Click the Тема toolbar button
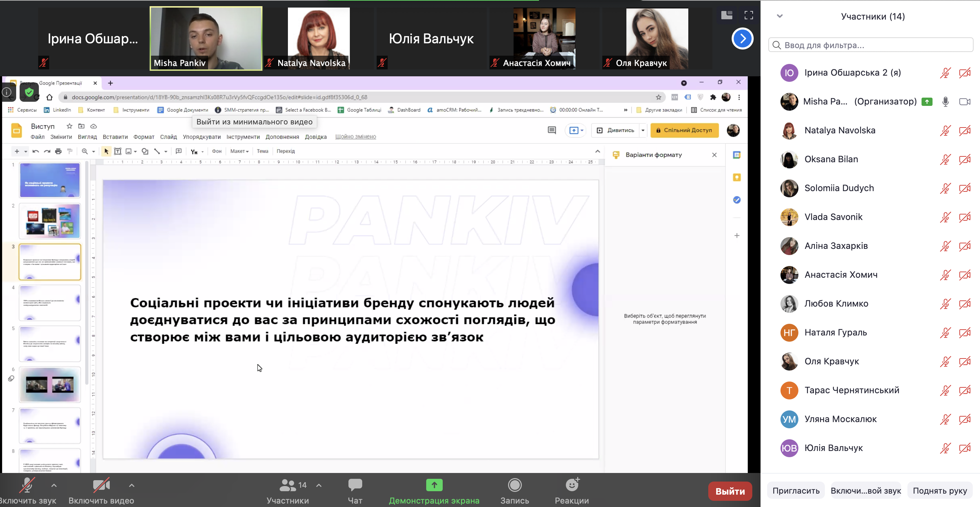Image resolution: width=980 pixels, height=507 pixels. pyautogui.click(x=262, y=151)
